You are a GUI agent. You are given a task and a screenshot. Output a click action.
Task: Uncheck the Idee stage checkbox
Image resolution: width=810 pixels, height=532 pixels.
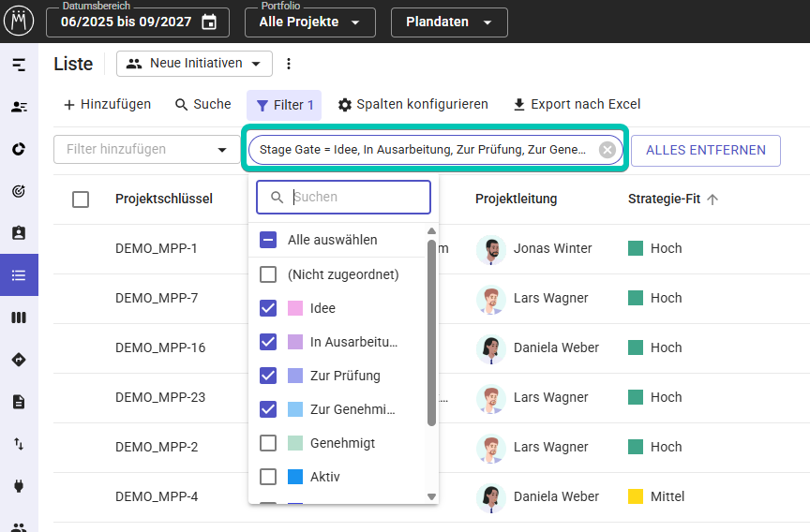[268, 308]
